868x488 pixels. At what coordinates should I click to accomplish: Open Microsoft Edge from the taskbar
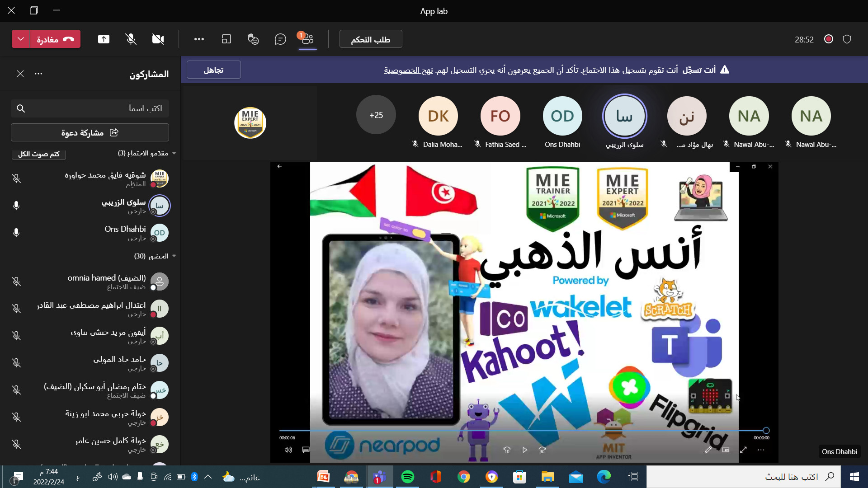pyautogui.click(x=604, y=477)
